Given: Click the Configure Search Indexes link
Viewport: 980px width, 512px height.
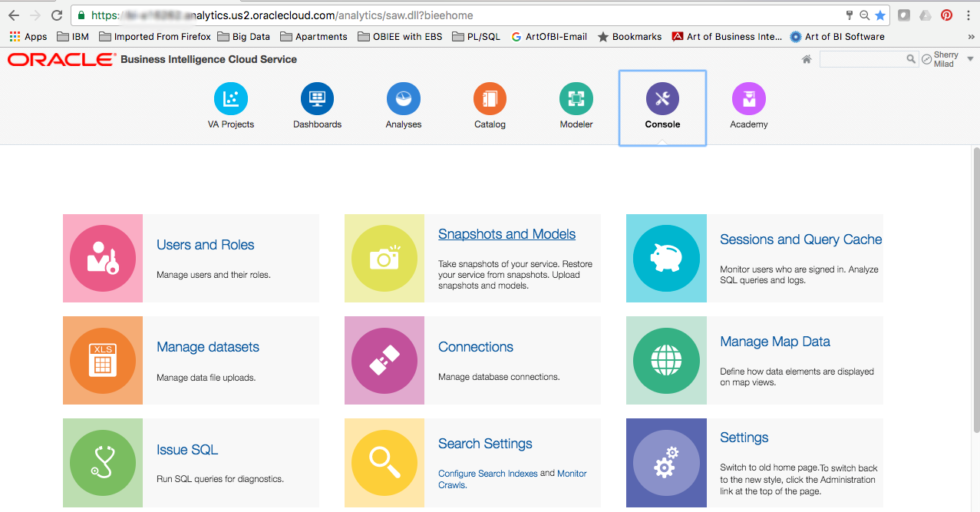Looking at the screenshot, I should [x=488, y=474].
